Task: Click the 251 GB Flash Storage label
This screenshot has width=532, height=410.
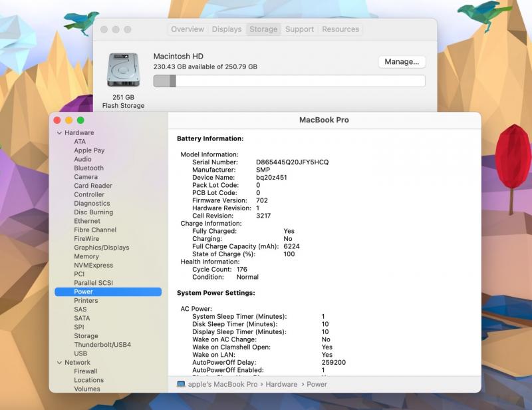Action: 123,101
